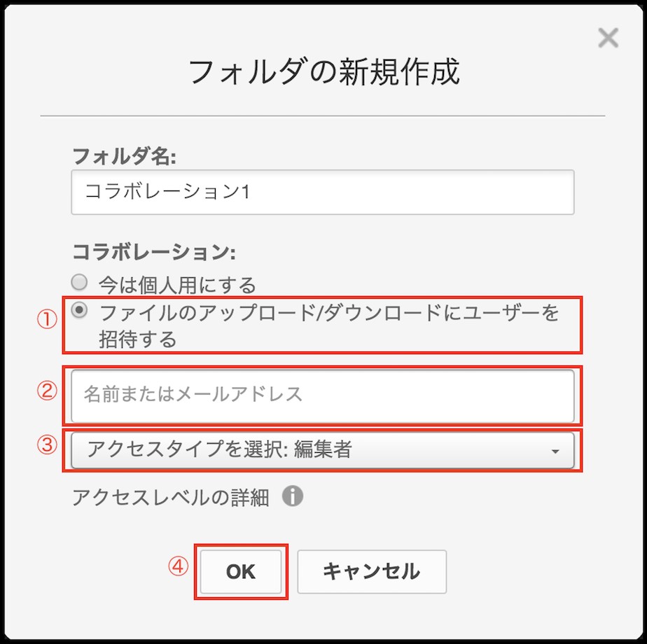Viewport: 647px width, 644px height.
Task: Click the red circled number ① marker
Action: [46, 319]
